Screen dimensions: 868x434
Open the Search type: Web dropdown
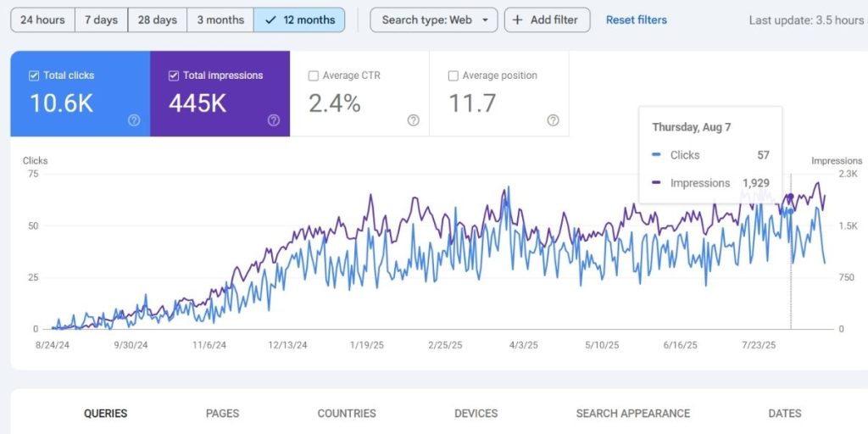pos(434,19)
